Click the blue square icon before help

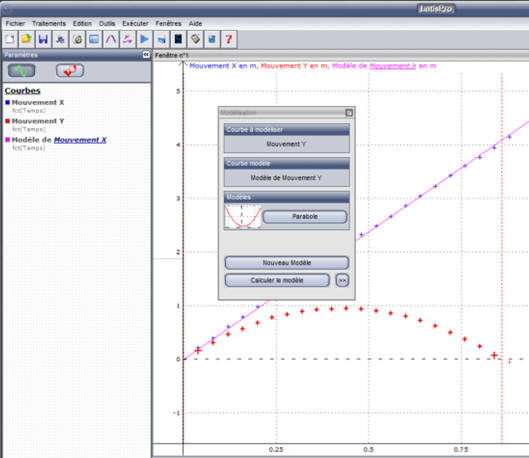click(212, 39)
